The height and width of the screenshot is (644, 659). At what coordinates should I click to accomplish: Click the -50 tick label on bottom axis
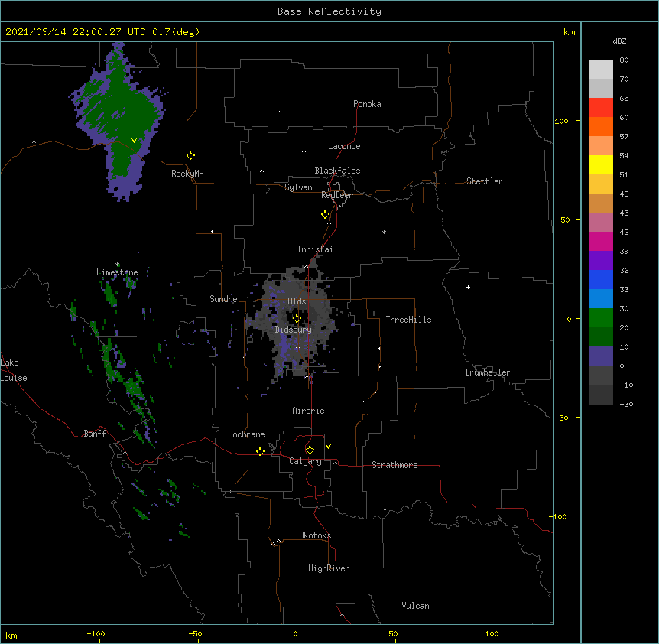[195, 633]
